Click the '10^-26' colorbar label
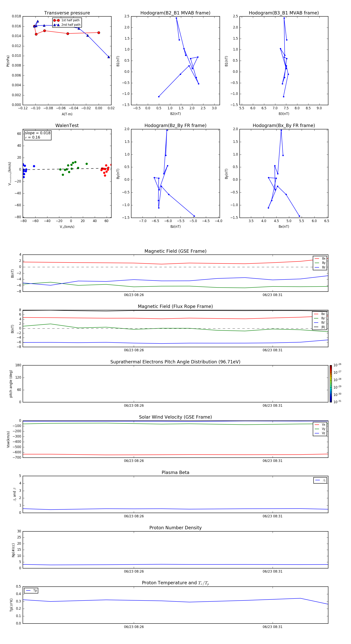 click(337, 365)
